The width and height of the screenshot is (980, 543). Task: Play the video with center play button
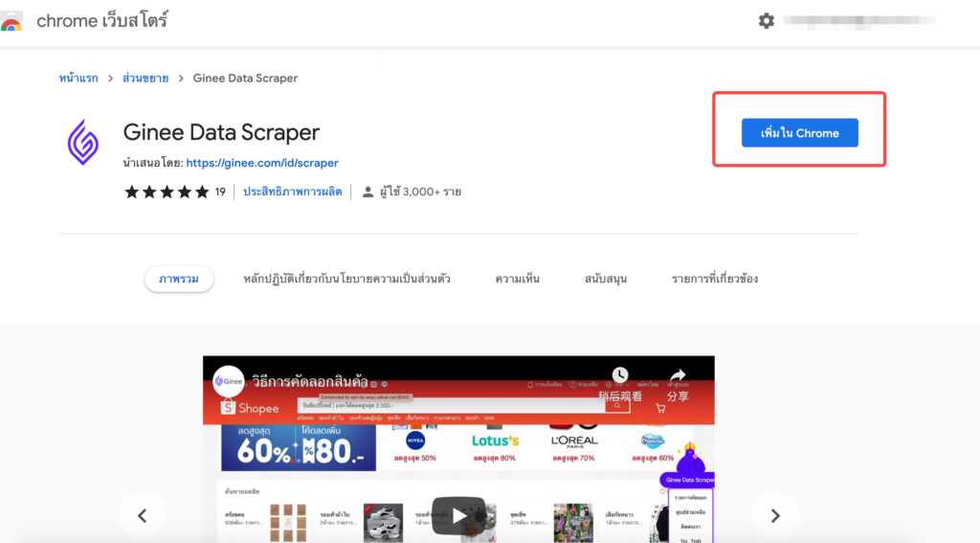(x=458, y=515)
